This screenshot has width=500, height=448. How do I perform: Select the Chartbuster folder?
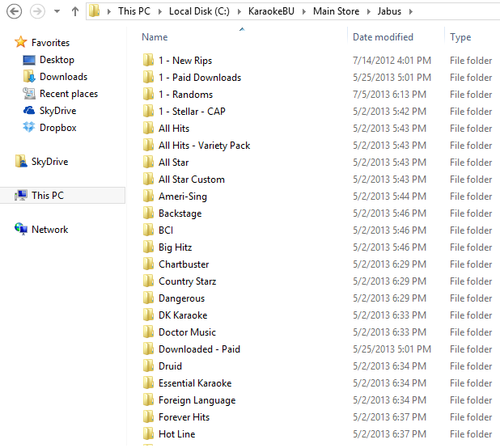coord(184,264)
